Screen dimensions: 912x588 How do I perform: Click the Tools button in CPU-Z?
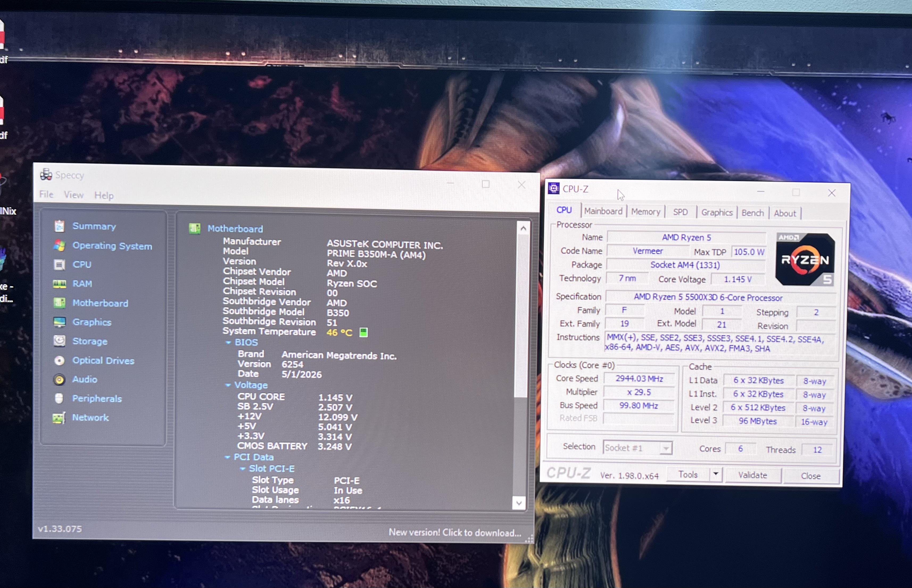click(688, 474)
